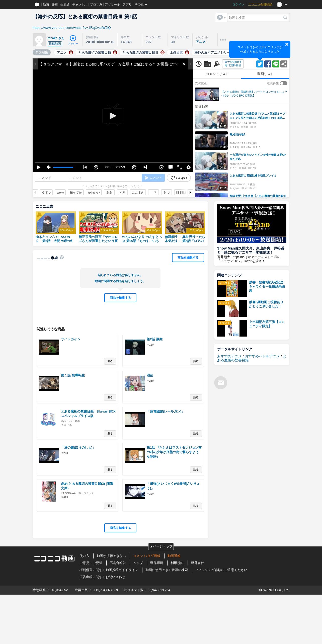The width and height of the screenshot is (322, 644).
Task: Jump to video start icon
Action: click(x=85, y=167)
